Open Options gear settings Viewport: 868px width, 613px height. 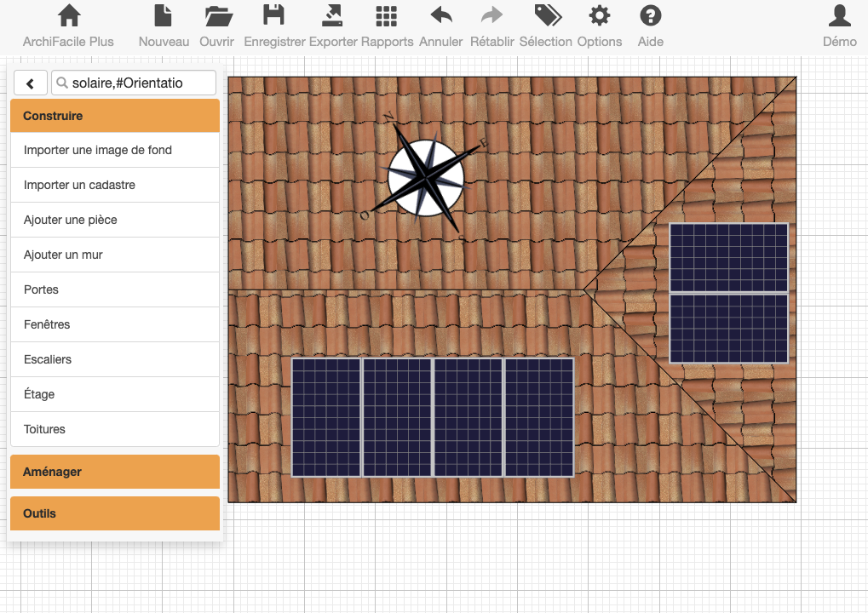coord(600,17)
